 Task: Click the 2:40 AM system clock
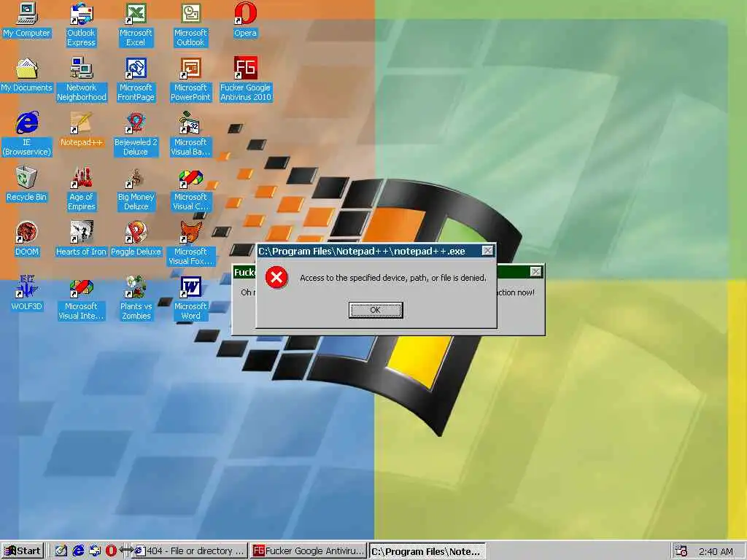(716, 551)
